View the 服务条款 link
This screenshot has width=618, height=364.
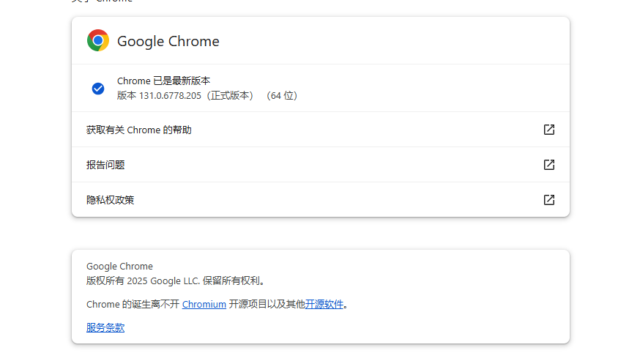(x=105, y=327)
